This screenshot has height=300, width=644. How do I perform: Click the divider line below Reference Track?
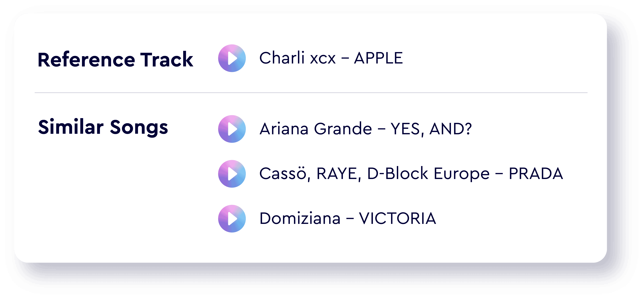click(x=311, y=93)
